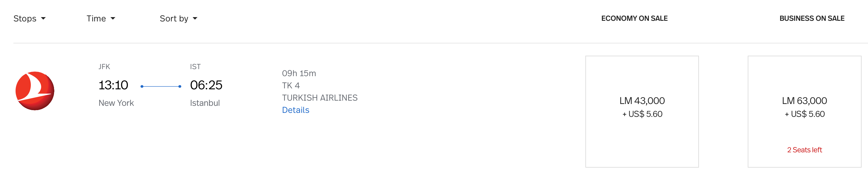Open flight TK 4 Details
The height and width of the screenshot is (178, 868).
click(295, 110)
